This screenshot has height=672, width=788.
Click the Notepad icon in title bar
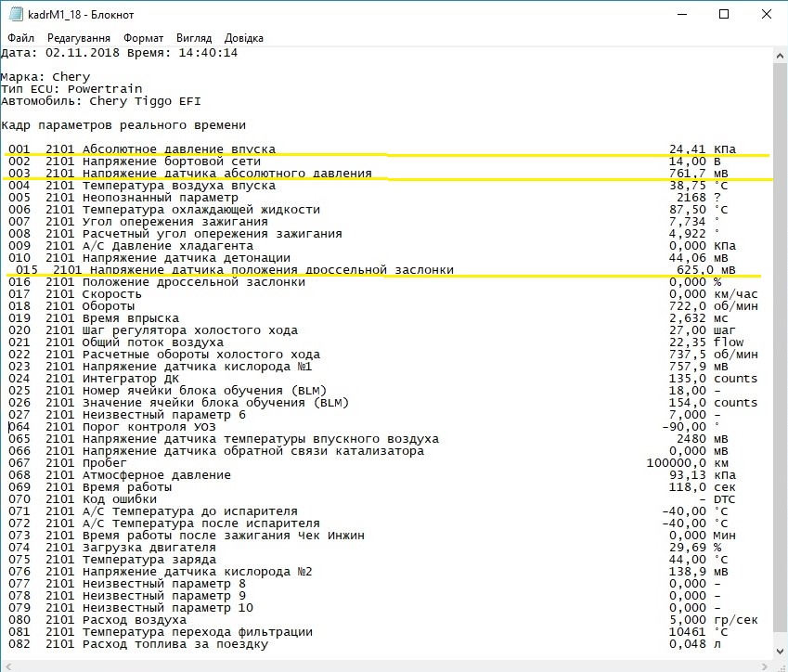click(16, 14)
